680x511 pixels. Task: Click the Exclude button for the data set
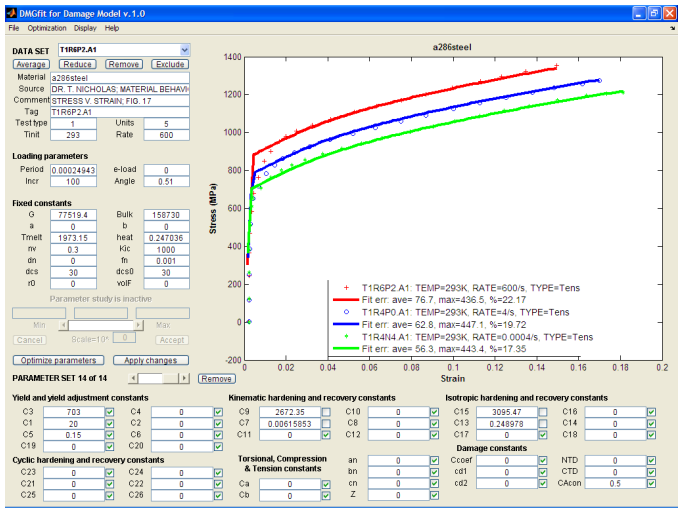[169, 64]
